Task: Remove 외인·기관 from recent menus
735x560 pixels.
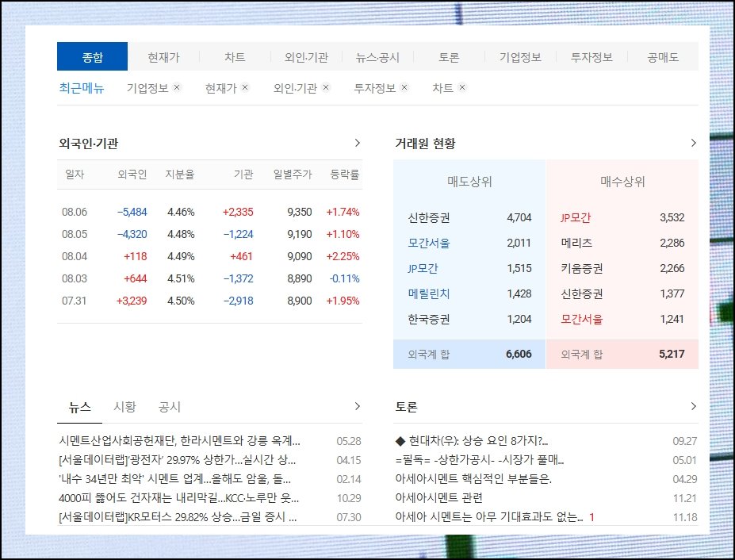Action: [x=326, y=87]
